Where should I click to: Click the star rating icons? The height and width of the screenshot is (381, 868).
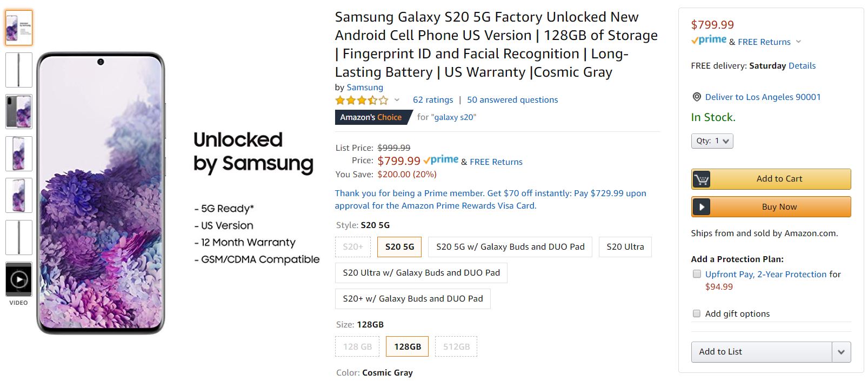tap(361, 100)
